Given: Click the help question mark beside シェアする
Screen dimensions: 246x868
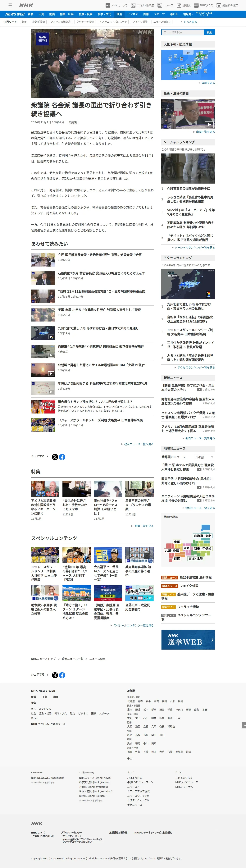Looking at the screenshot, I should 47,457.
